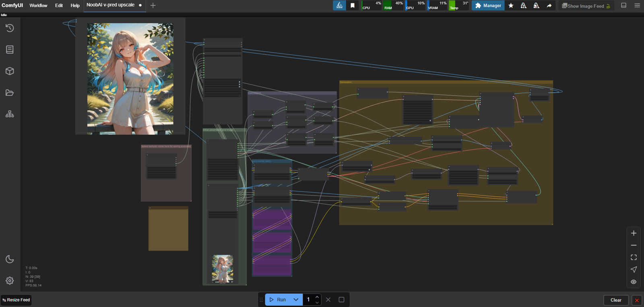Open the Queue history sidebar icon
644x307 pixels.
tap(10, 28)
